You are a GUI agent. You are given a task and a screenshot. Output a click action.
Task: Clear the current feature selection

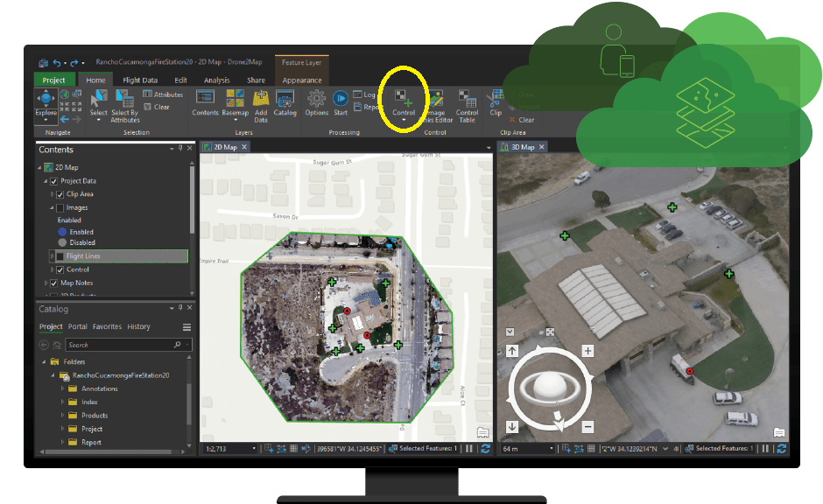(157, 107)
